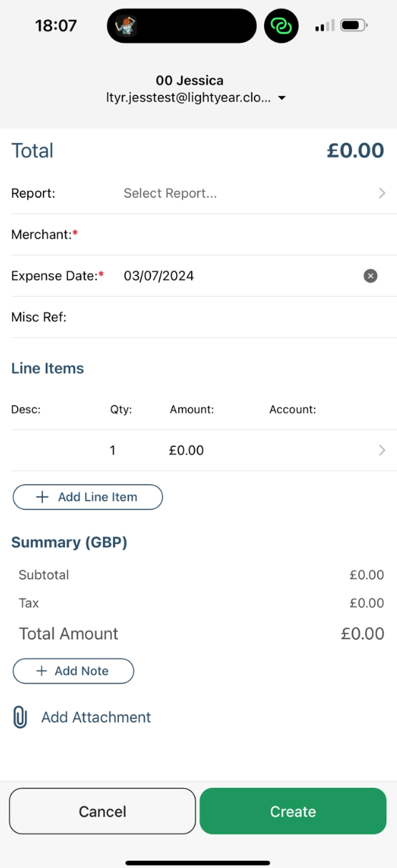Clear the expense date with the x icon
Image resolution: width=397 pixels, height=868 pixels.
coord(371,276)
